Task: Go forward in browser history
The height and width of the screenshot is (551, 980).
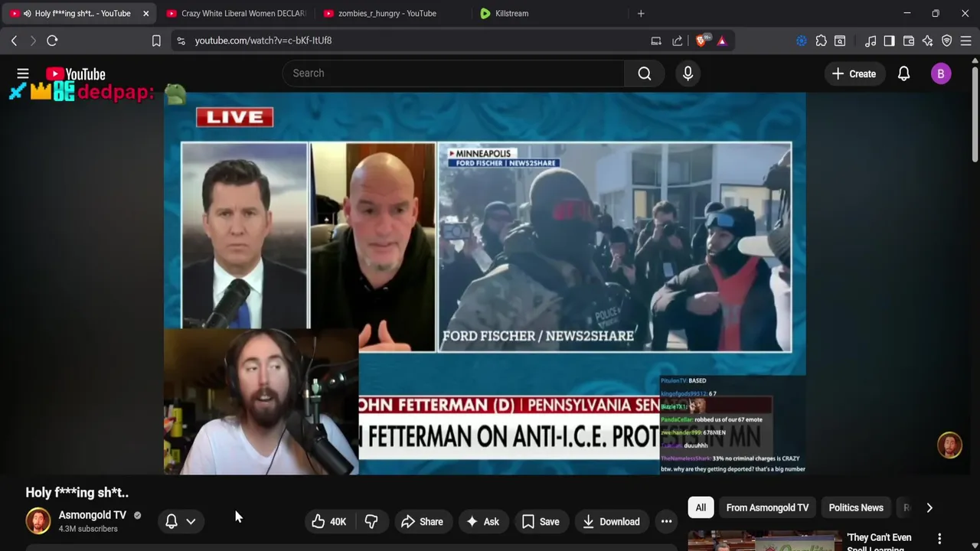Action: coord(33,41)
